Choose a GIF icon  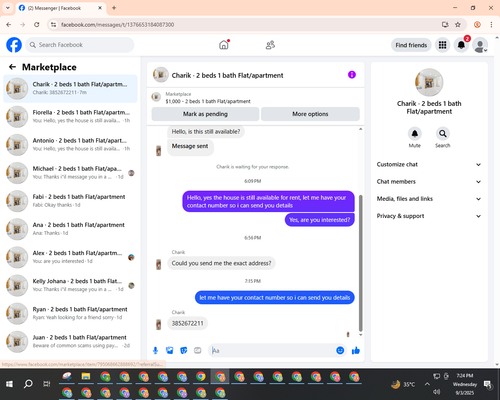[198, 350]
